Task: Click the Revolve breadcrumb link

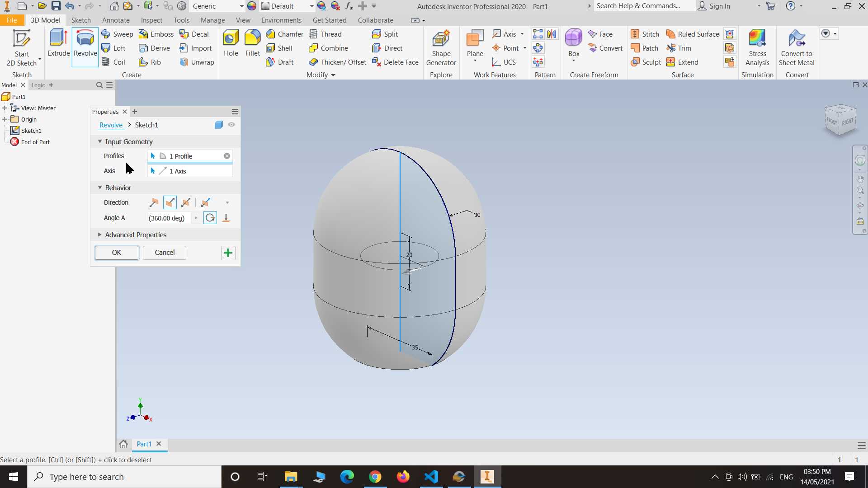Action: click(111, 125)
